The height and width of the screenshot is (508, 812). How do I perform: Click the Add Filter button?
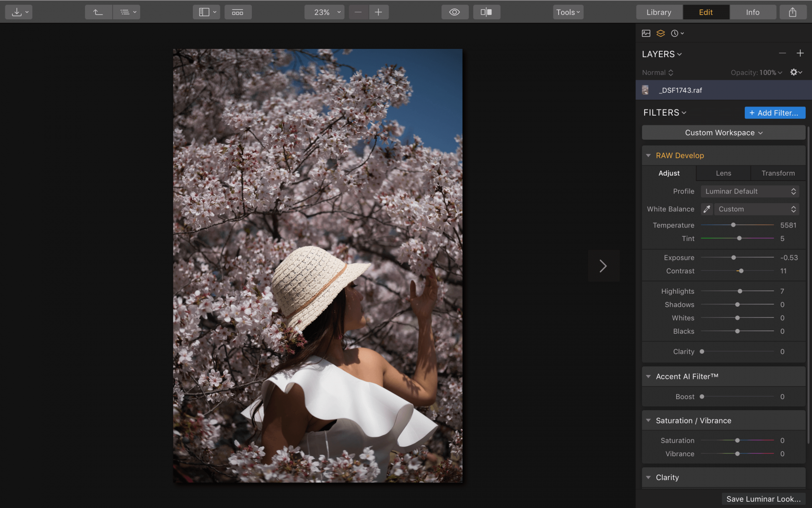tap(775, 113)
